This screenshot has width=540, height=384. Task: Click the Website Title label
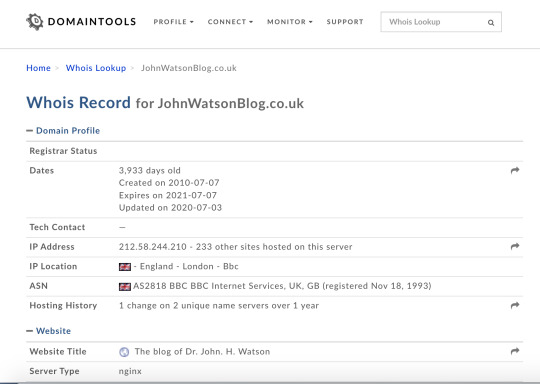click(58, 352)
